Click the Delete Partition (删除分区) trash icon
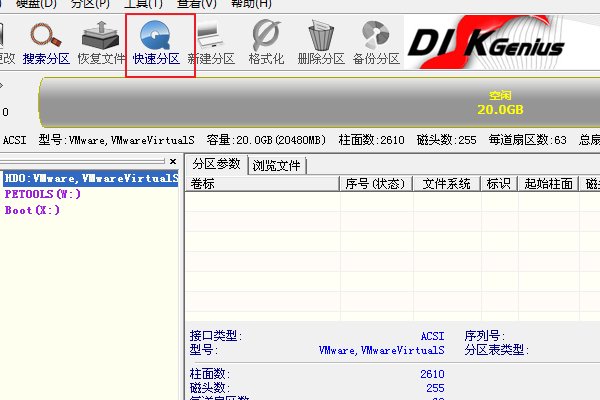 (x=320, y=43)
